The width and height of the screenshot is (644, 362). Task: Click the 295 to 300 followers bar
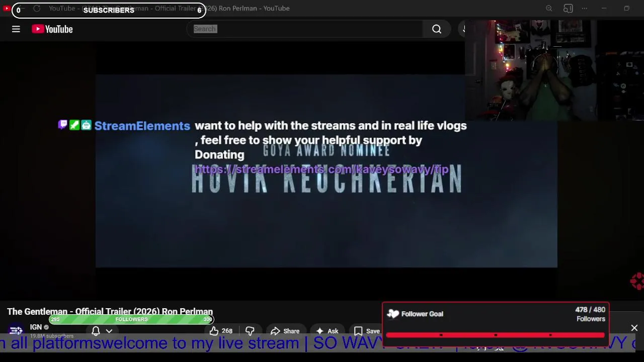[x=131, y=319]
